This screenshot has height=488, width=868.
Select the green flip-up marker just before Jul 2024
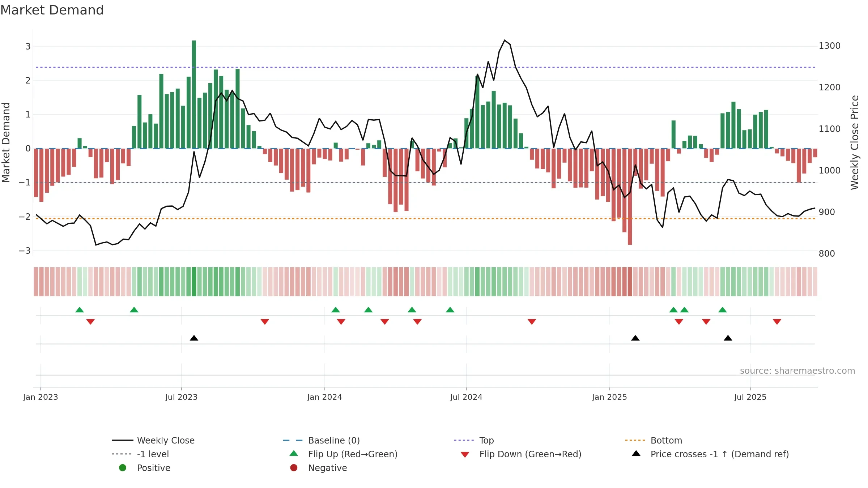click(x=450, y=310)
